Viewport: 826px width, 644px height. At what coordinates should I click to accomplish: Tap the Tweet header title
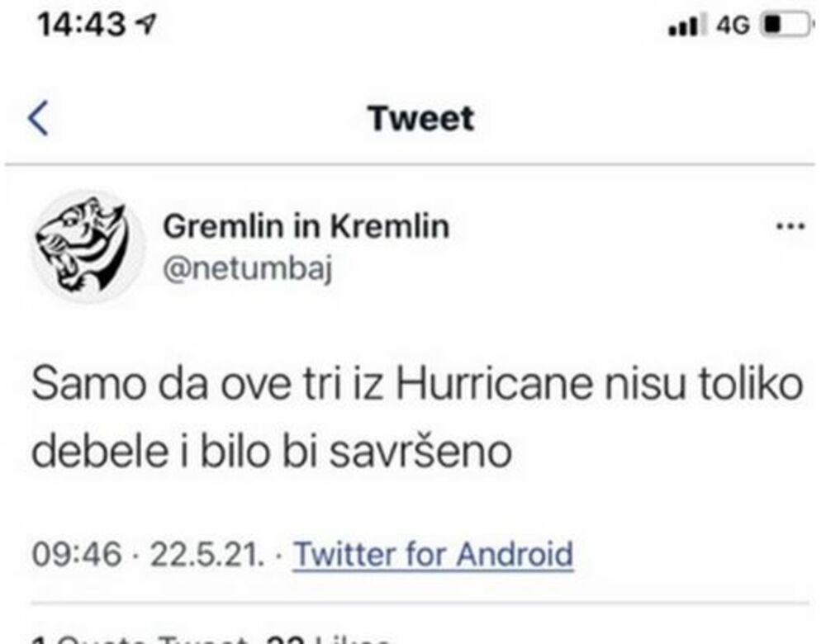pos(421,118)
